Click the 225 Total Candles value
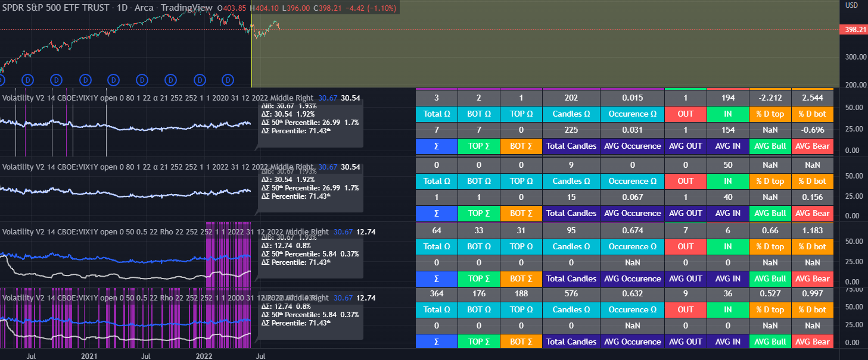This screenshot has height=360, width=868. click(x=571, y=130)
